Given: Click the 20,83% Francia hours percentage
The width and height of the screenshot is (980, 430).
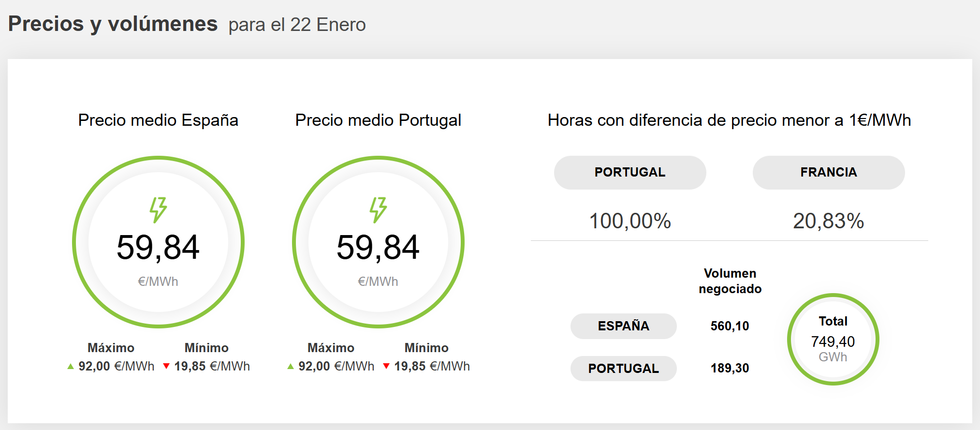Looking at the screenshot, I should pyautogui.click(x=828, y=221).
